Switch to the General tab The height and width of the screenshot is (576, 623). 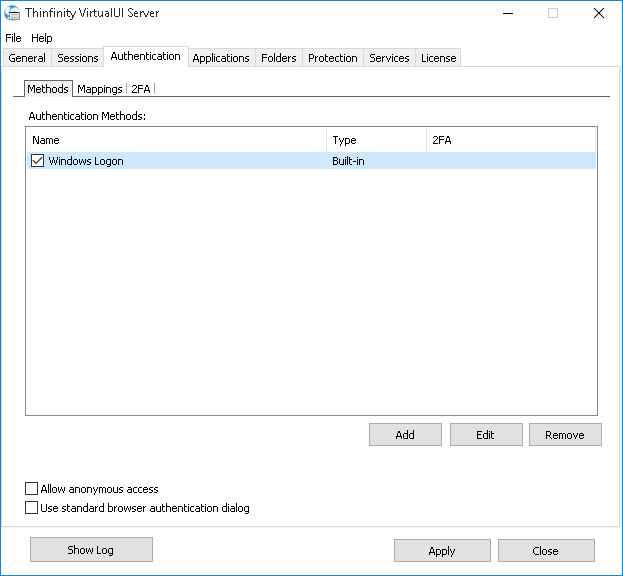click(27, 58)
